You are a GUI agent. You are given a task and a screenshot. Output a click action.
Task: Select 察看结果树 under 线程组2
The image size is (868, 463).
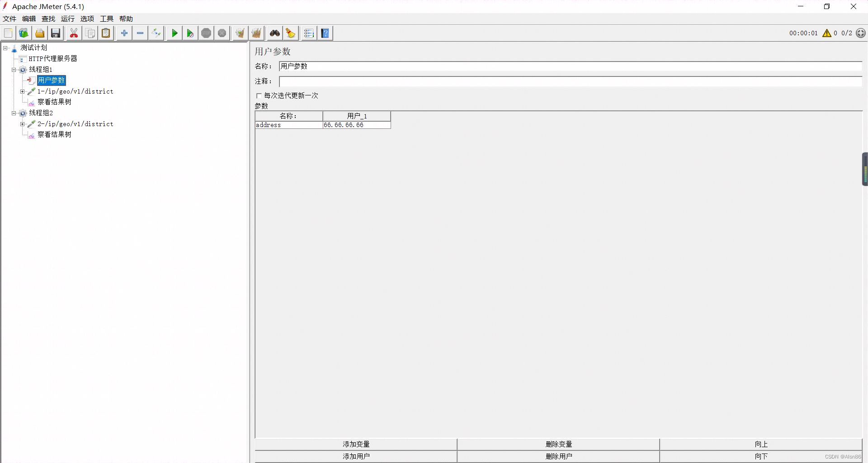(54, 135)
